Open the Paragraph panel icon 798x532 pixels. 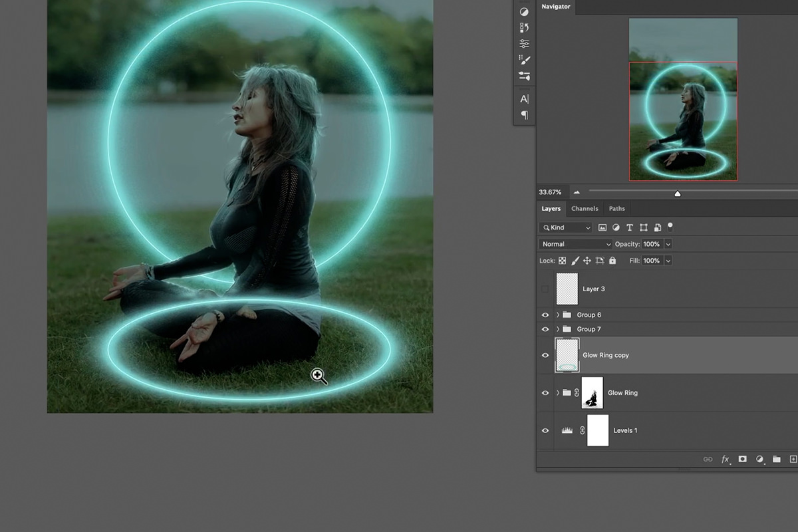[524, 115]
